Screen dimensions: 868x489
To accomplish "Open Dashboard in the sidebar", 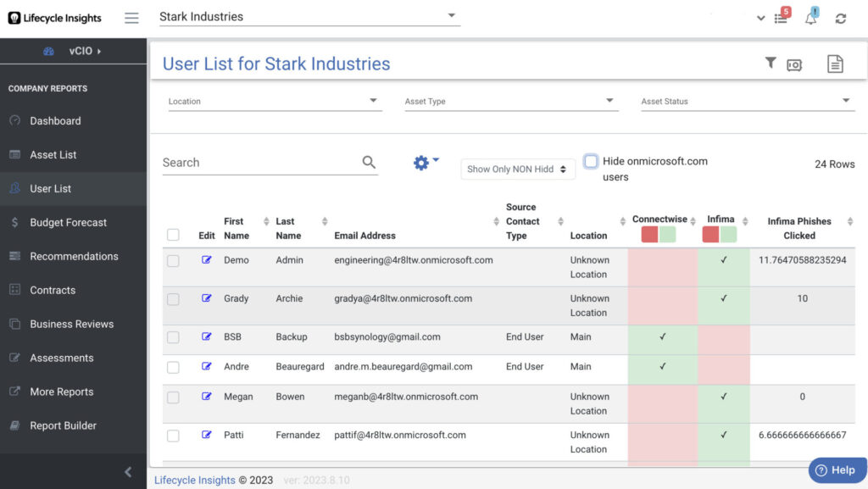I will coord(73,120).
